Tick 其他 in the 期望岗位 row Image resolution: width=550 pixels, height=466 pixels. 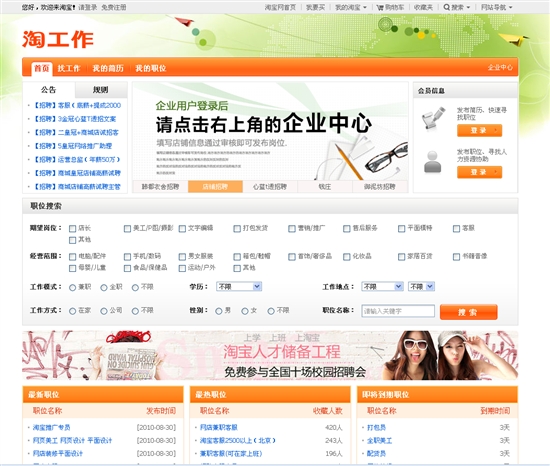pos(73,240)
